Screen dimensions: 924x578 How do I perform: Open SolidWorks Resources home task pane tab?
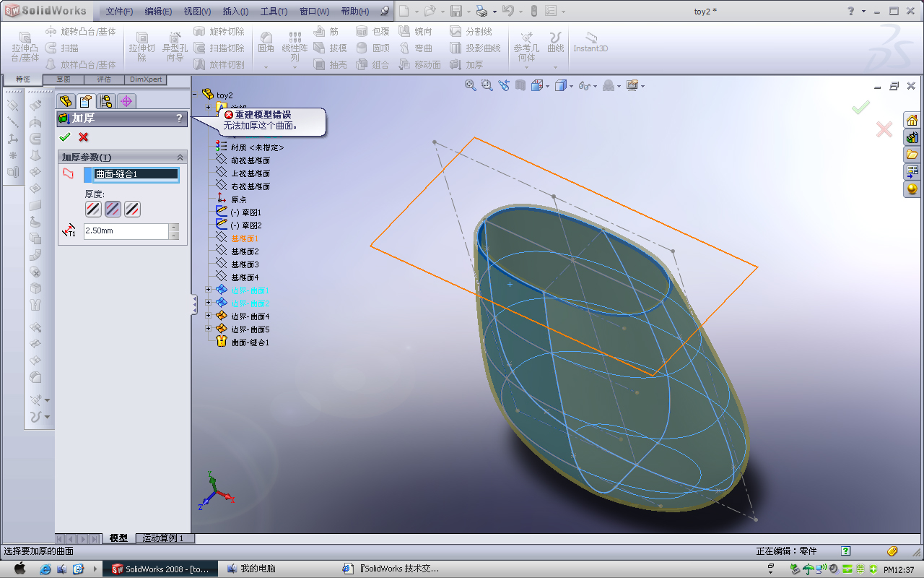[x=912, y=120]
